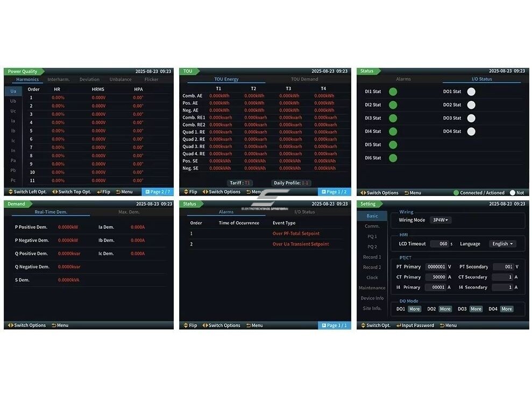
Task: Click the green DI1 Stat indicator
Action: pyautogui.click(x=393, y=92)
